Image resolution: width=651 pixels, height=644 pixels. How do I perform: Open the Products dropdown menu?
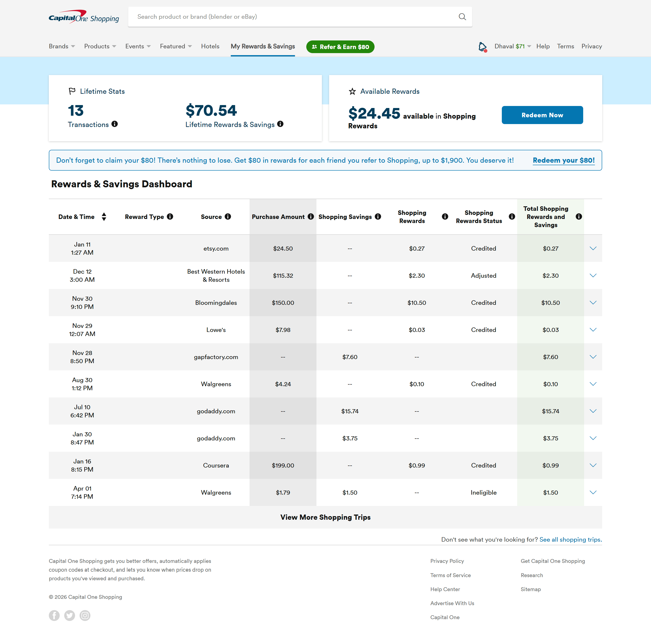100,46
